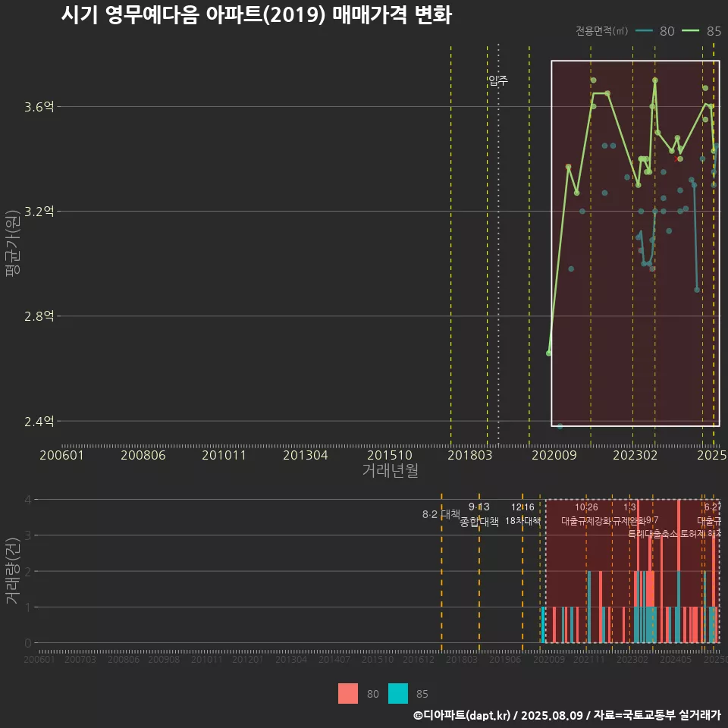Click the chart title '시기 영무예다음 아파트(2019) 매매가격 변화'
The width and height of the screenshot is (728, 728).
pos(256,15)
